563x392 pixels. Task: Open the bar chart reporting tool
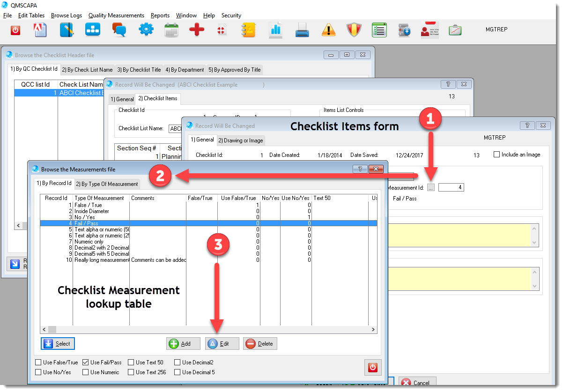[x=275, y=29]
